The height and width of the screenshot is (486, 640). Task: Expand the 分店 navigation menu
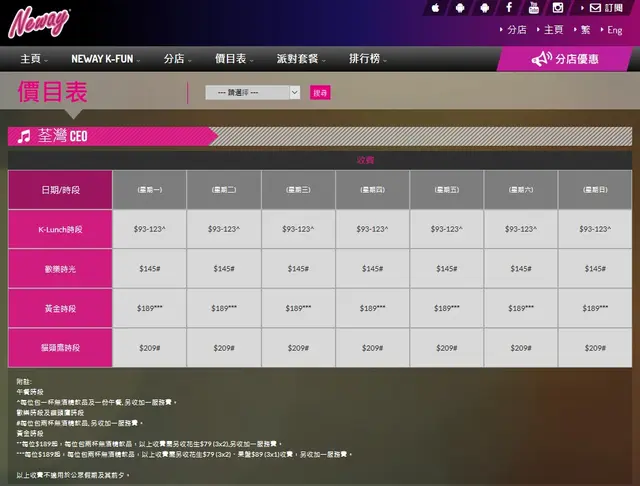pos(177,59)
